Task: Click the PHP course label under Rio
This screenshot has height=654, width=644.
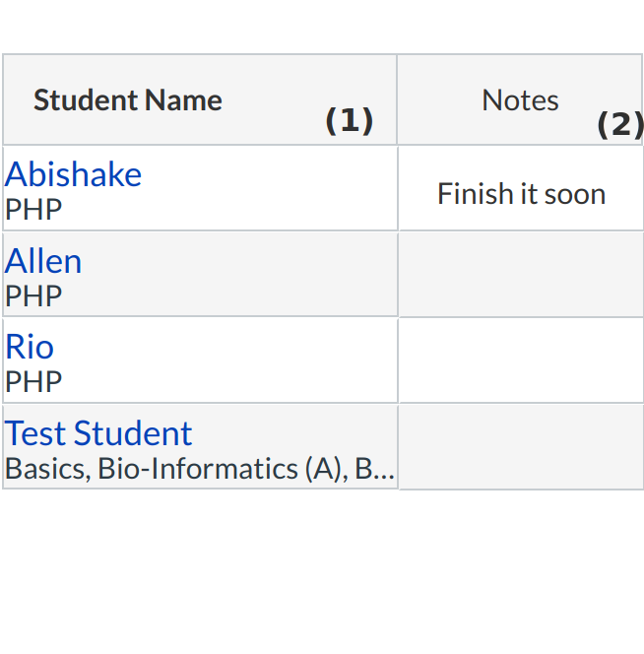Action: [x=33, y=381]
